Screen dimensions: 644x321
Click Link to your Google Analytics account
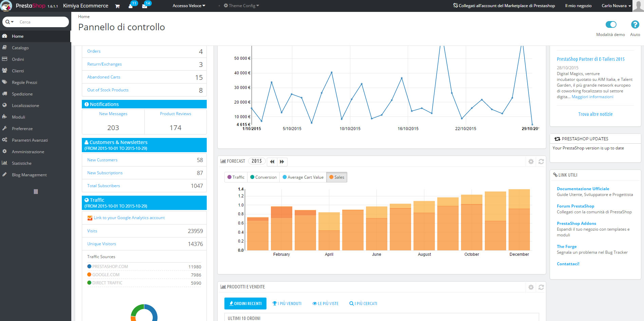(x=129, y=218)
